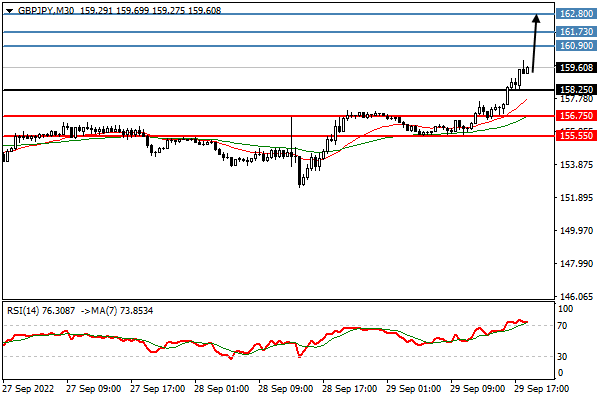Click the RSI(14) 76.3087 indicator label
The height and width of the screenshot is (400, 600).
41,310
